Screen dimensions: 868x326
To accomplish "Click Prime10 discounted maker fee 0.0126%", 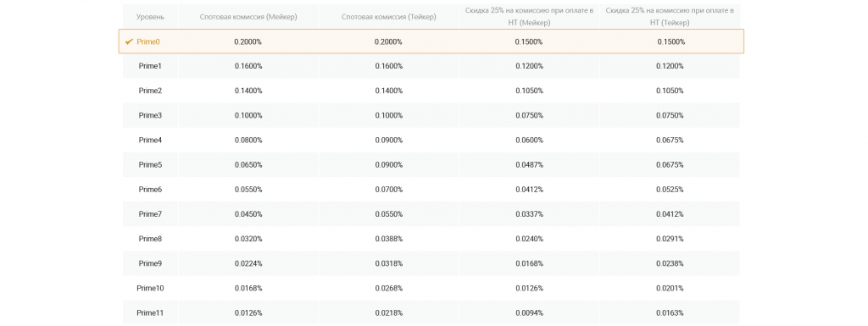I will pyautogui.click(x=529, y=289).
